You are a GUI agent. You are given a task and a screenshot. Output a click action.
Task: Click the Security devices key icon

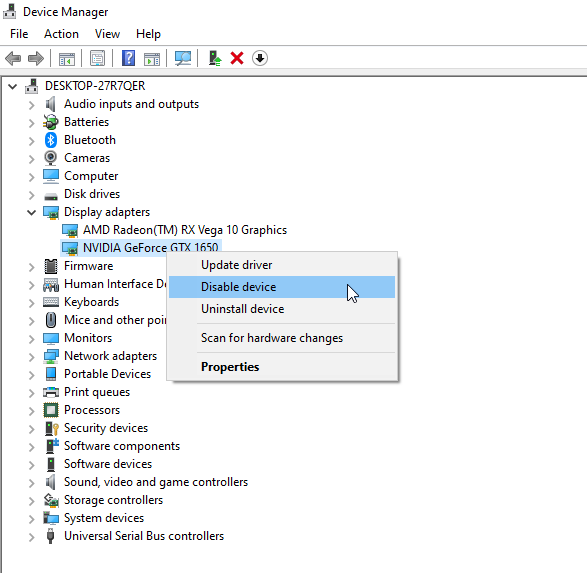[x=52, y=428]
